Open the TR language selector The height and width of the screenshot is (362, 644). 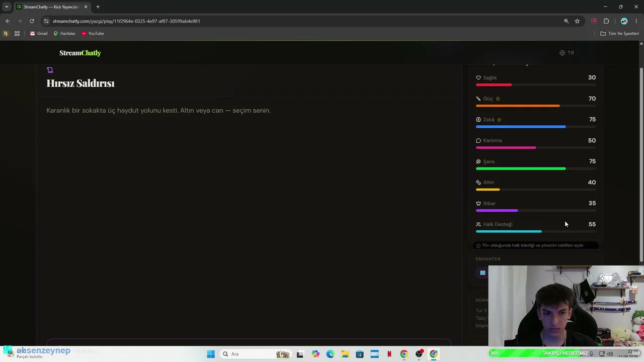tap(567, 53)
